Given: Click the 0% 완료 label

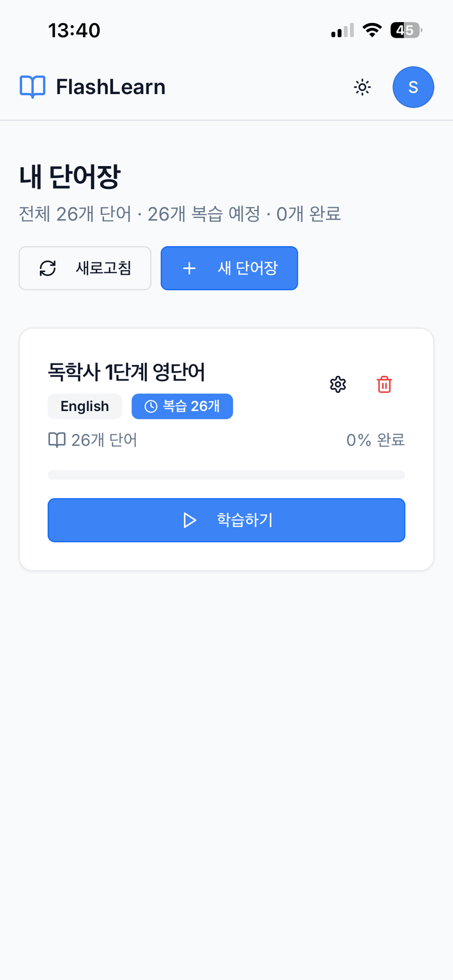Looking at the screenshot, I should pyautogui.click(x=375, y=440).
